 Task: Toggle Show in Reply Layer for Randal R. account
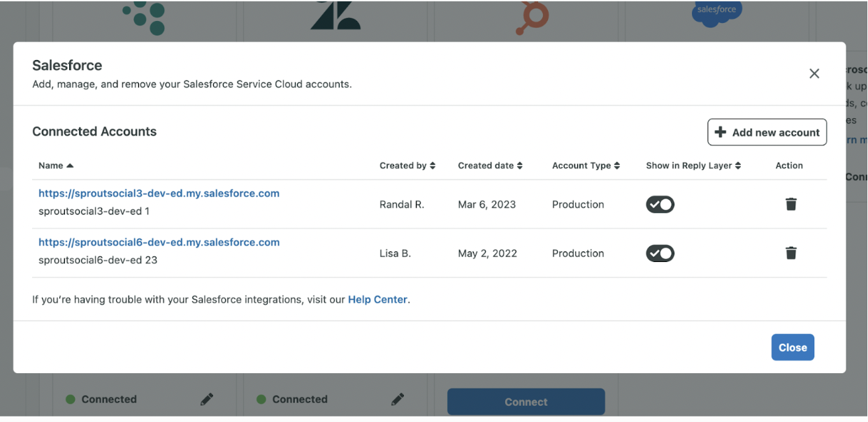tap(660, 204)
